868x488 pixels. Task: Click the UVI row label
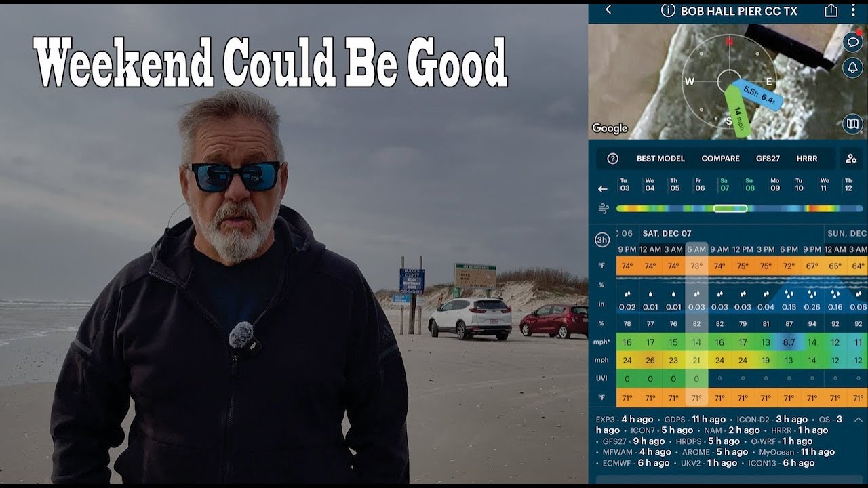pos(601,379)
